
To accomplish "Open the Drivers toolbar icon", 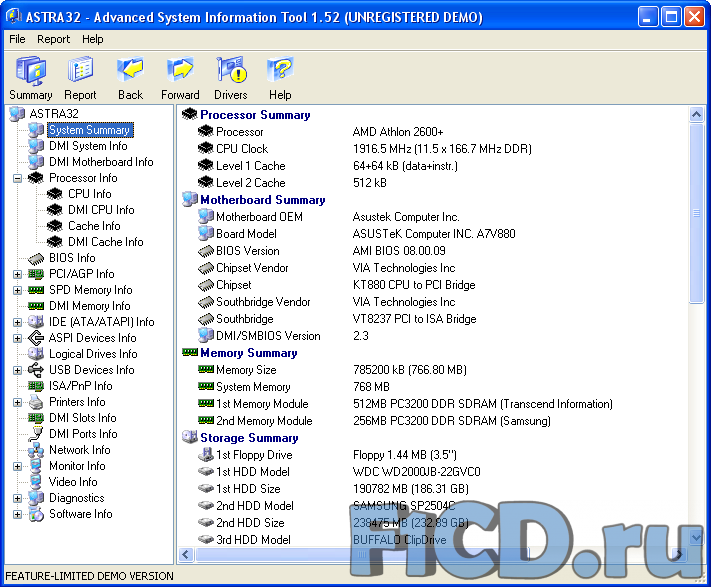I will tap(231, 69).
